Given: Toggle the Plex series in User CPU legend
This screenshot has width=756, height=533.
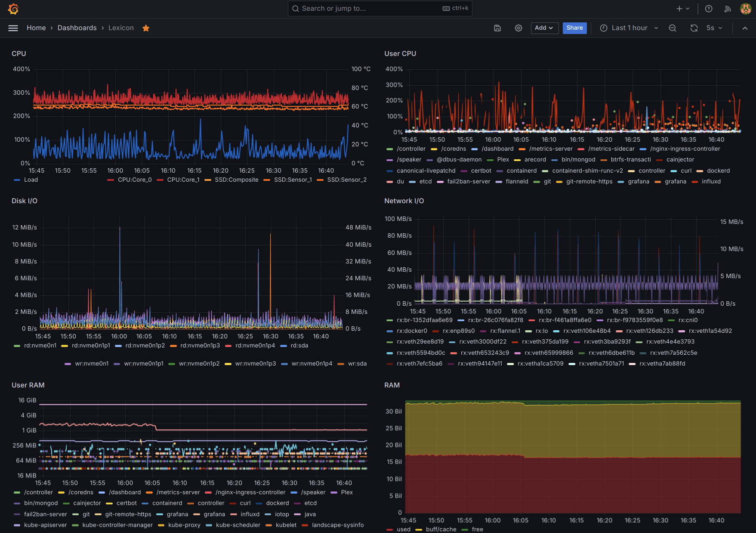Looking at the screenshot, I should point(503,160).
